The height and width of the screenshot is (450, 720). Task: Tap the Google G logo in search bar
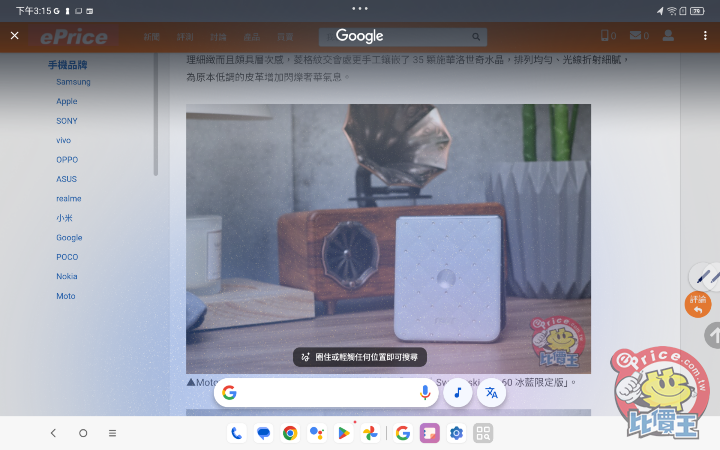click(x=229, y=393)
